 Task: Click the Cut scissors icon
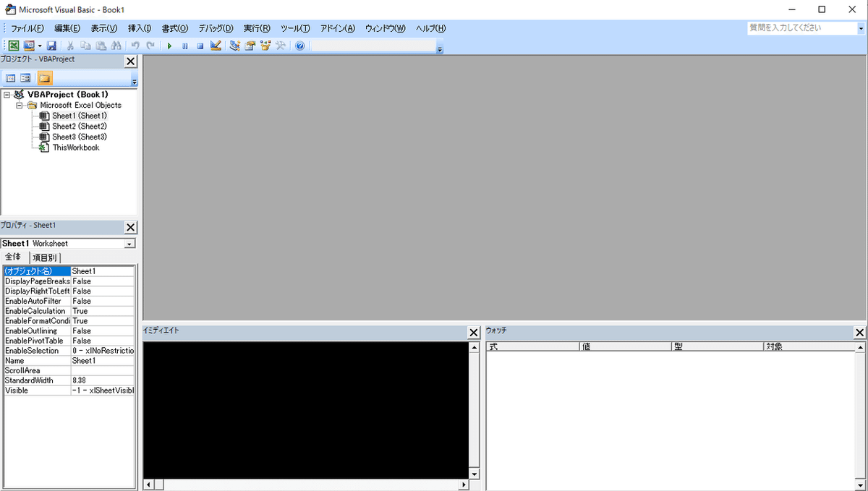(71, 46)
